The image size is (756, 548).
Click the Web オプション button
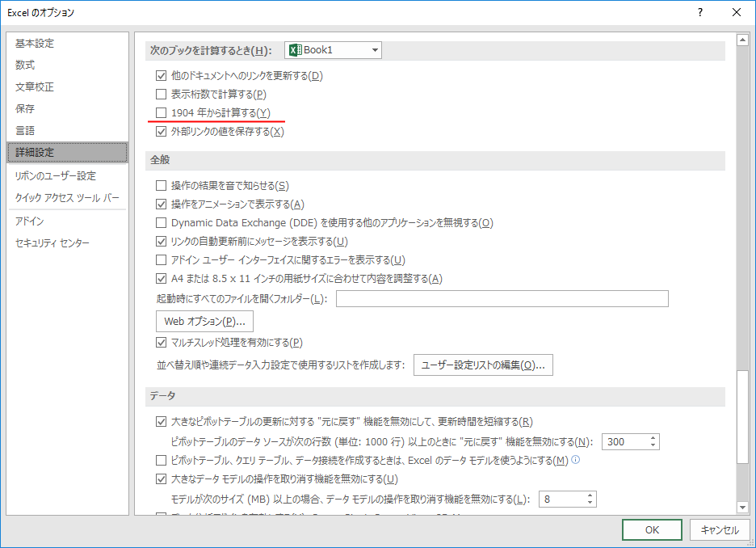(x=204, y=321)
